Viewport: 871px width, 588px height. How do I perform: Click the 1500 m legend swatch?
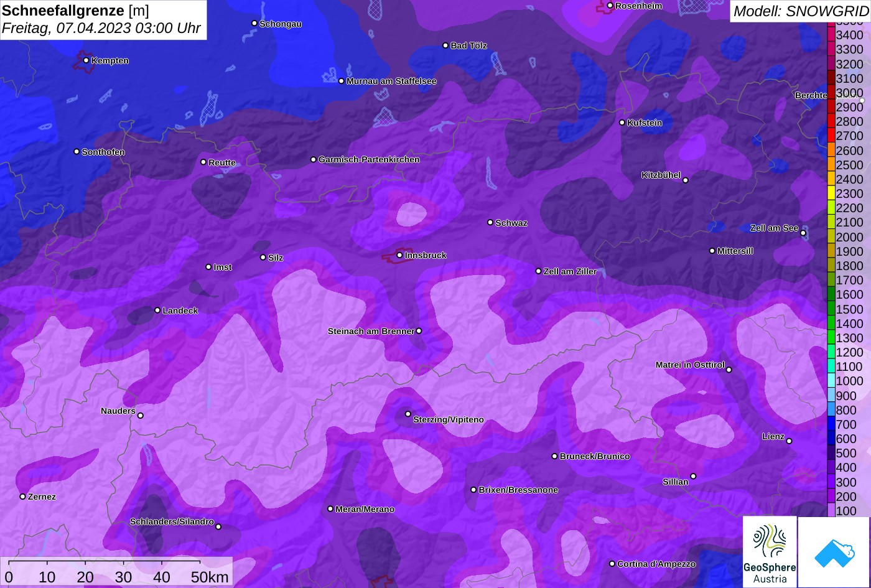tap(831, 309)
